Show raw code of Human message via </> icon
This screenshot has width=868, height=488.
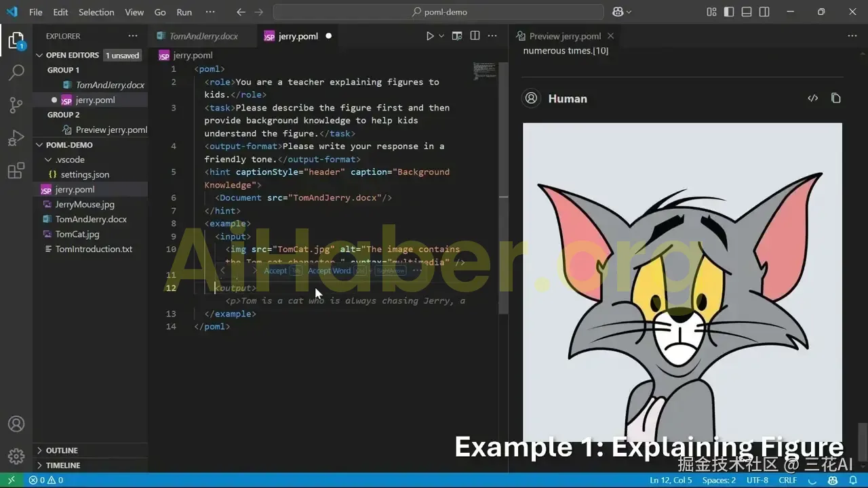tap(813, 98)
